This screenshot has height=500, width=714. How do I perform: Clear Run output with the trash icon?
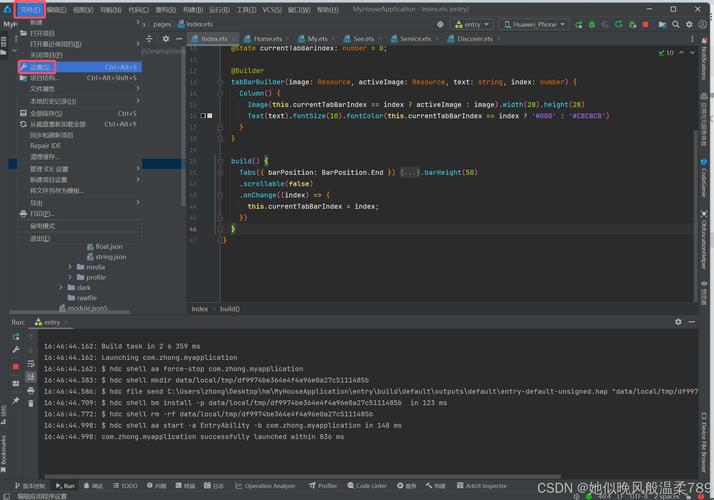pos(31,403)
